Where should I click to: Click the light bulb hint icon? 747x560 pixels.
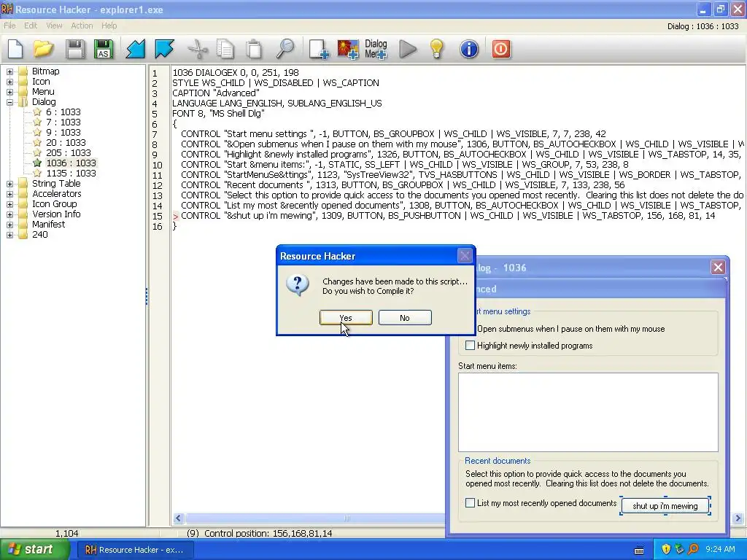[437, 49]
